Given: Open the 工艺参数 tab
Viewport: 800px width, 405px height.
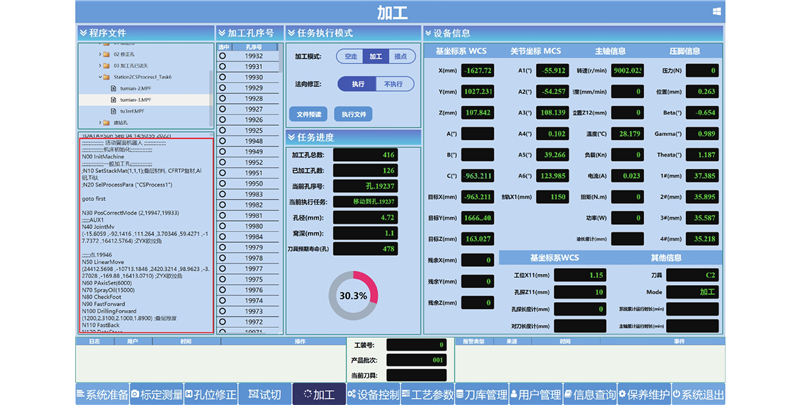Looking at the screenshot, I should [427, 395].
